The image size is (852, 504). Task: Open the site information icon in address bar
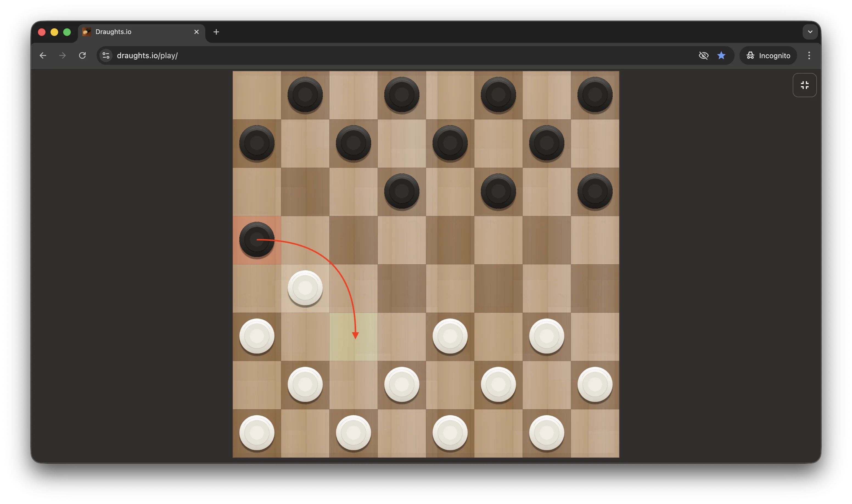click(105, 55)
